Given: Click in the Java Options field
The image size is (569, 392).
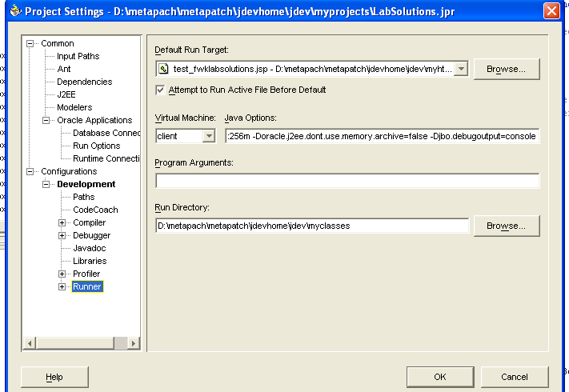Looking at the screenshot, I should pos(382,136).
